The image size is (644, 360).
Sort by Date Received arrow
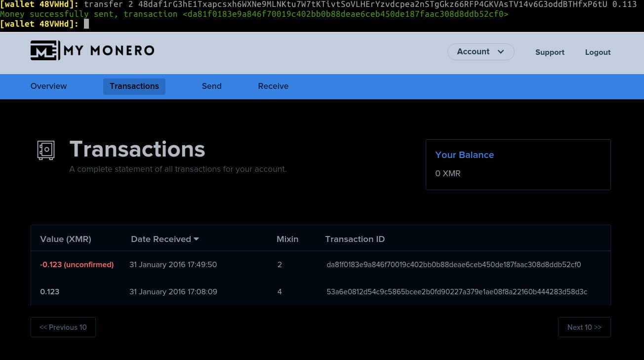196,239
